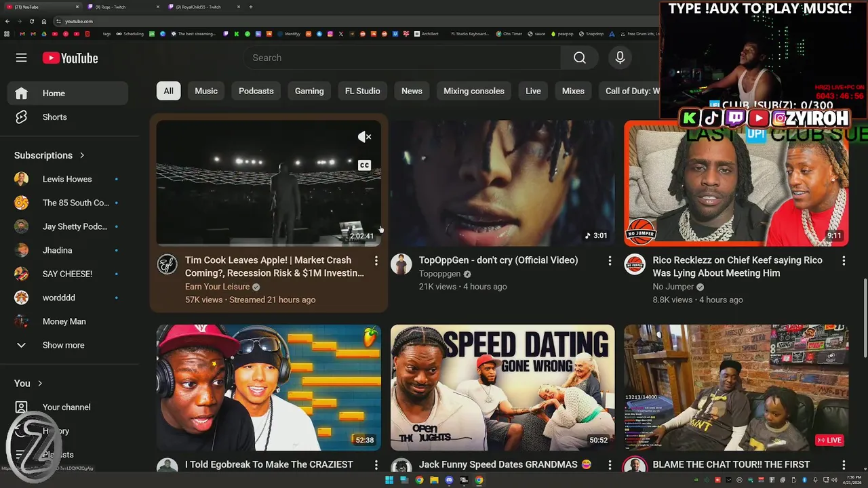Open the LIVE BLAME THE CHAT thumbnail
868x488 pixels.
[736, 388]
